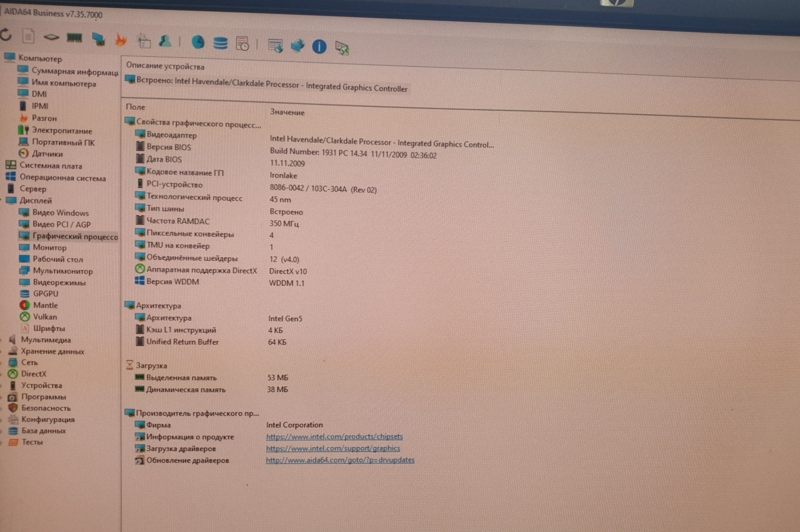Select Имя компьютера tree item
The width and height of the screenshot is (800, 532).
pos(57,83)
